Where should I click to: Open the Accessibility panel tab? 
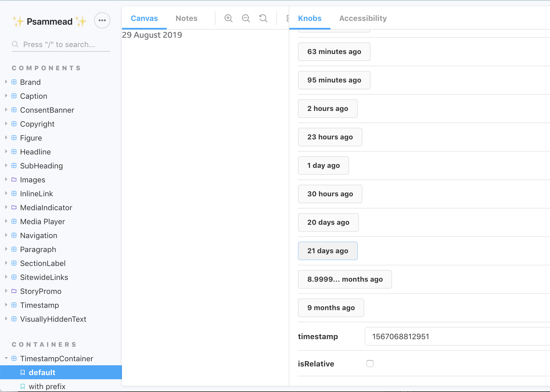pos(363,18)
